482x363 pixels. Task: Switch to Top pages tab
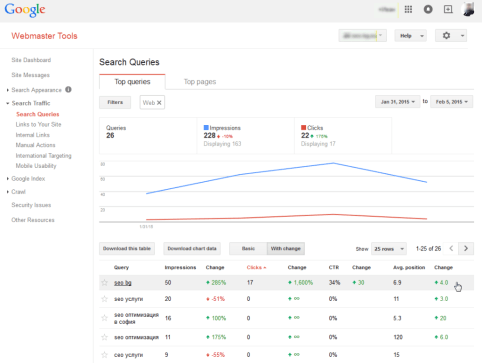point(200,82)
